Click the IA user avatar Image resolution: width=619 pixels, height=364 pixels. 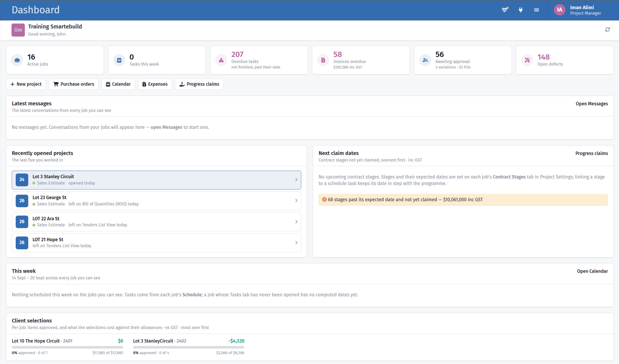pyautogui.click(x=559, y=10)
